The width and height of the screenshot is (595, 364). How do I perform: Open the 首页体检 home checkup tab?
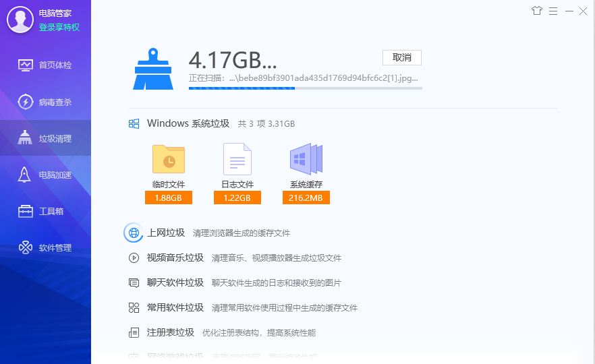coord(46,65)
